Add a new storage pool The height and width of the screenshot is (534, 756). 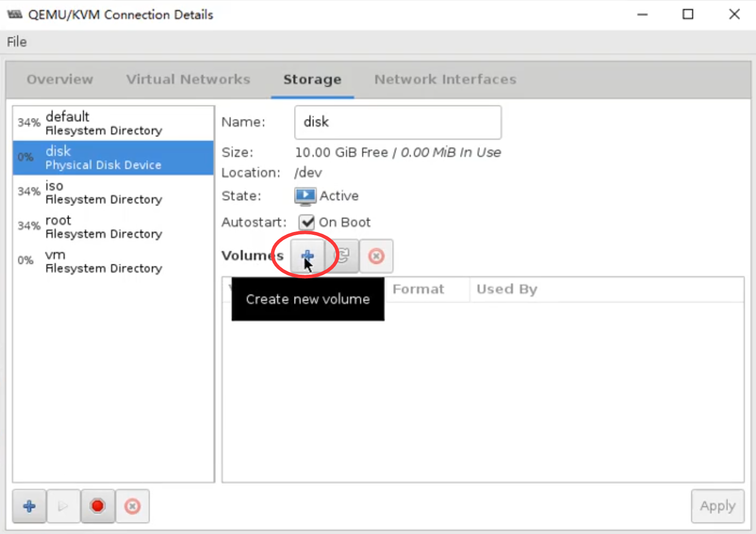[29, 506]
